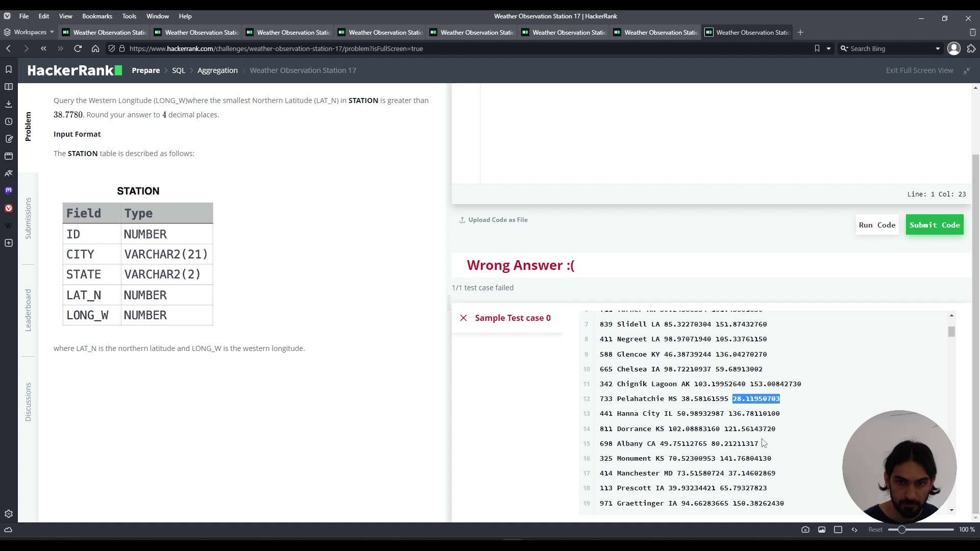Open the Tools menu
Viewport: 980px width, 551px height.
129,16
